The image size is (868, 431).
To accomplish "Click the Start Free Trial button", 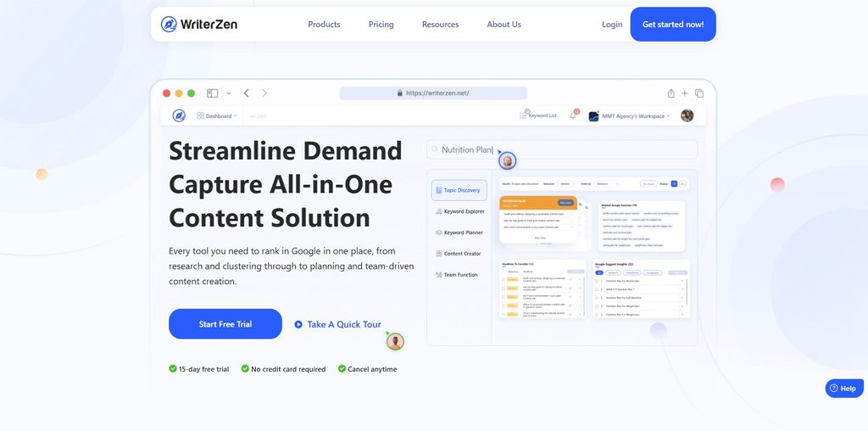I will pyautogui.click(x=225, y=324).
